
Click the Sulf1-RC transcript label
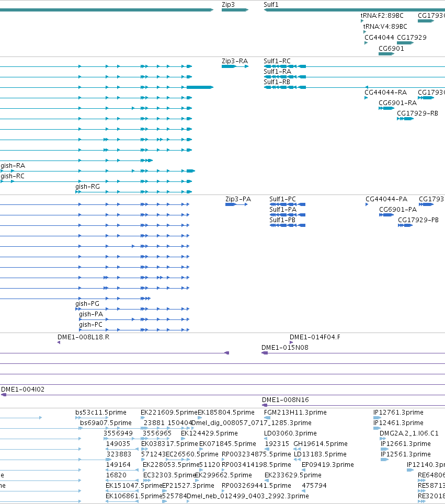(x=277, y=61)
